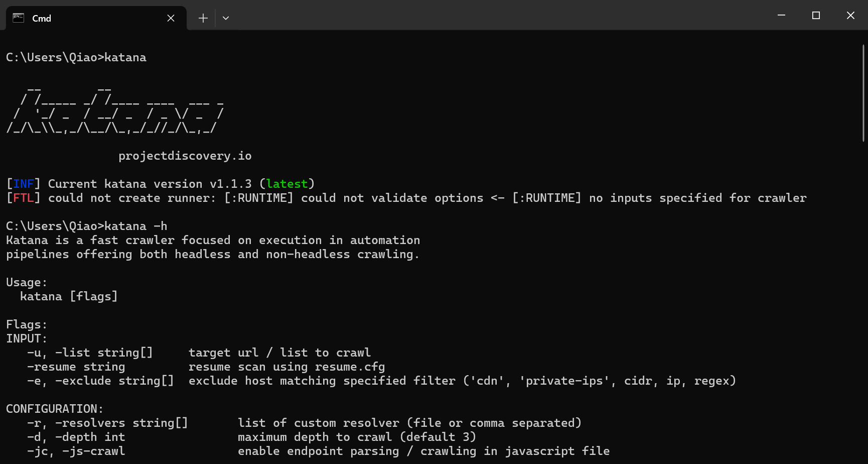Click the "-d, -depth int" flag
Image resolution: width=868 pixels, height=464 pixels.
click(76, 437)
